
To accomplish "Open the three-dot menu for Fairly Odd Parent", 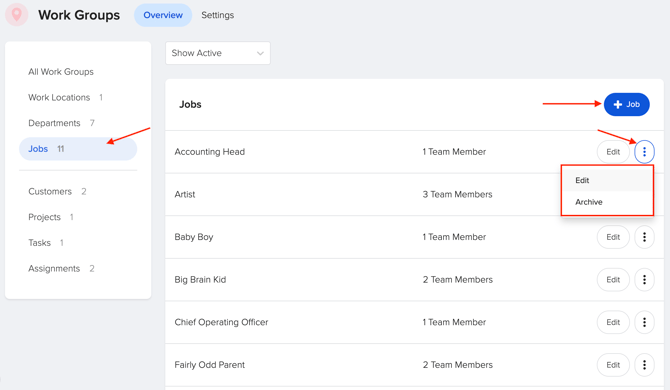I will [x=644, y=365].
